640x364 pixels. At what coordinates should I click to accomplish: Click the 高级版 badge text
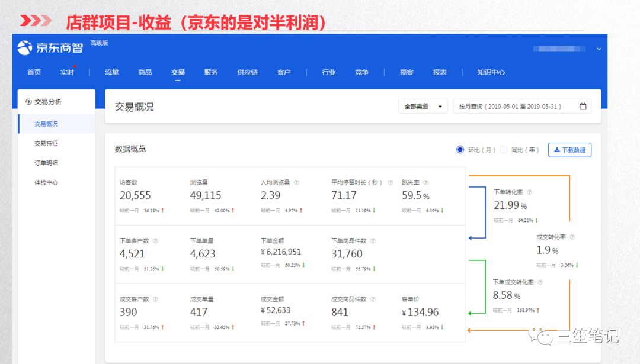(99, 43)
